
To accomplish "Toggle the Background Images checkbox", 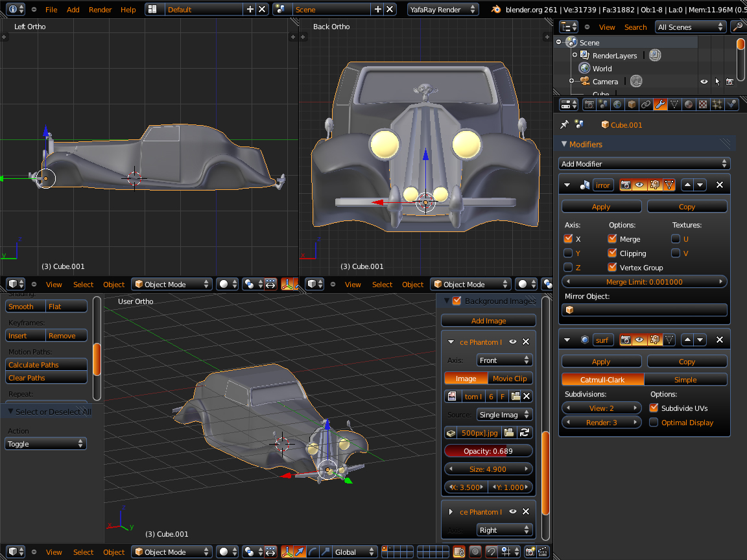I will point(456,301).
